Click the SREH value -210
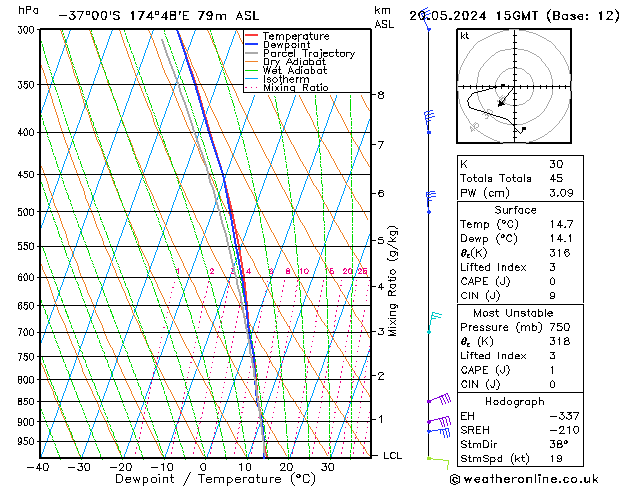This screenshot has height=486, width=629. tap(564, 430)
